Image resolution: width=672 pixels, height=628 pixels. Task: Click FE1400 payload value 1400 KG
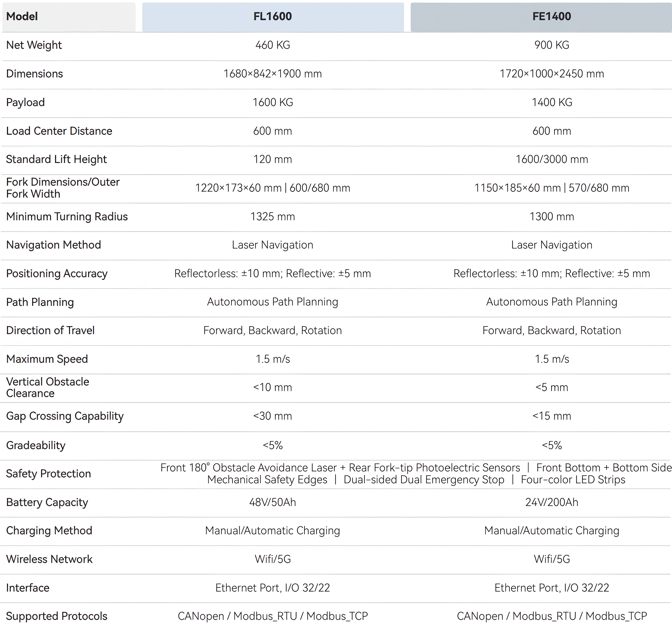pyautogui.click(x=552, y=102)
